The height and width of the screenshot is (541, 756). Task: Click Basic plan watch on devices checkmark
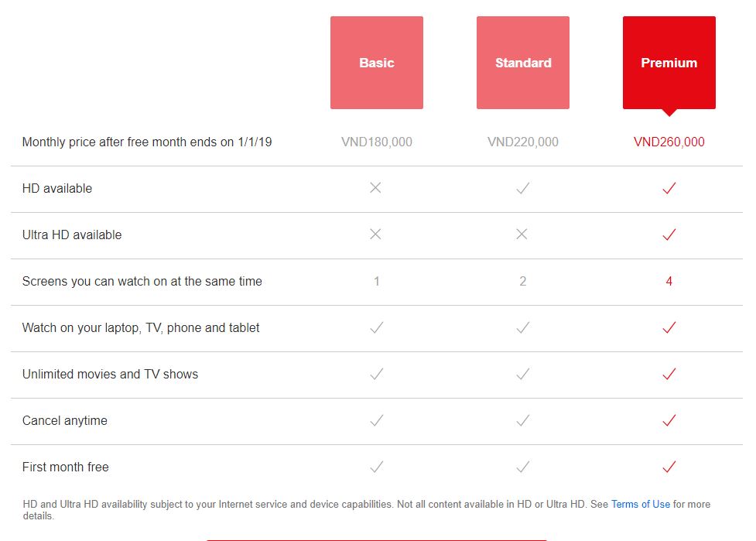tap(377, 327)
